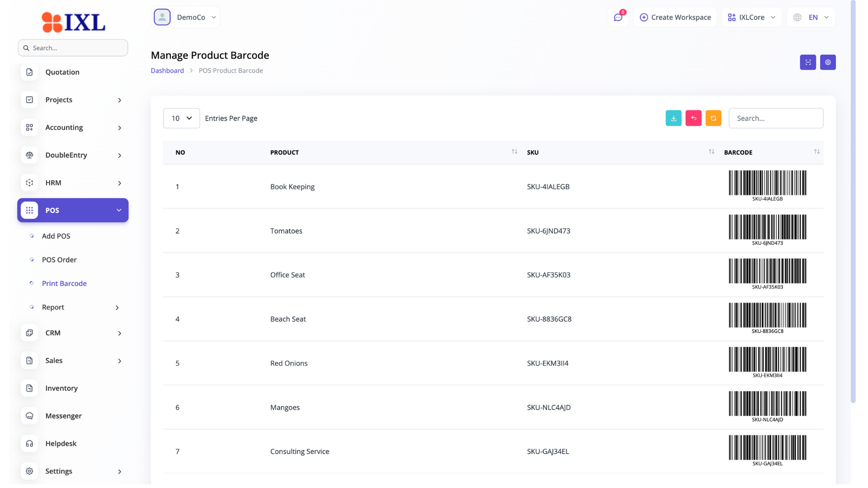
Task: Click the purple barcode settings gear button
Action: tap(828, 62)
